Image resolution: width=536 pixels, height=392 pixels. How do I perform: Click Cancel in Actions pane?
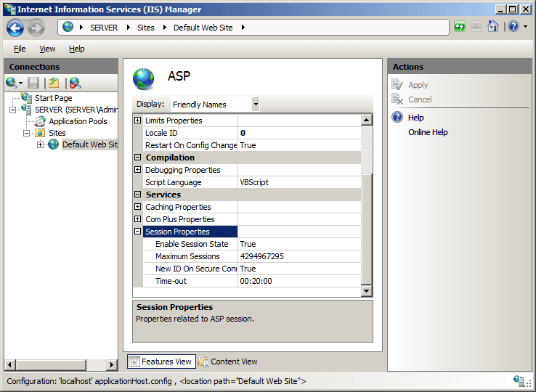(420, 99)
